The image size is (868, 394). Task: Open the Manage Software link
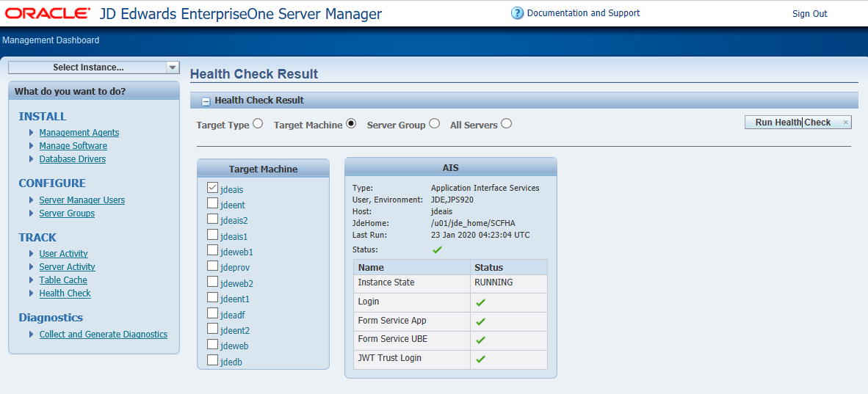coord(73,146)
